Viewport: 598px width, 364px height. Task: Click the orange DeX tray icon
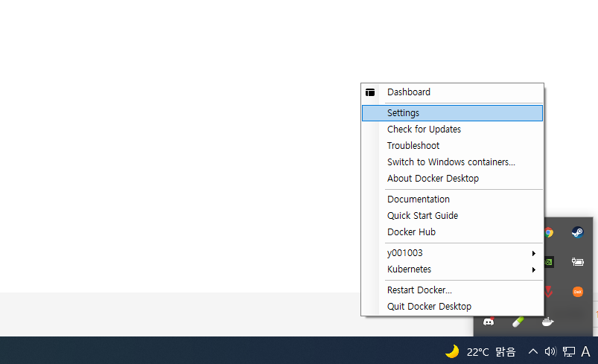pos(577,292)
